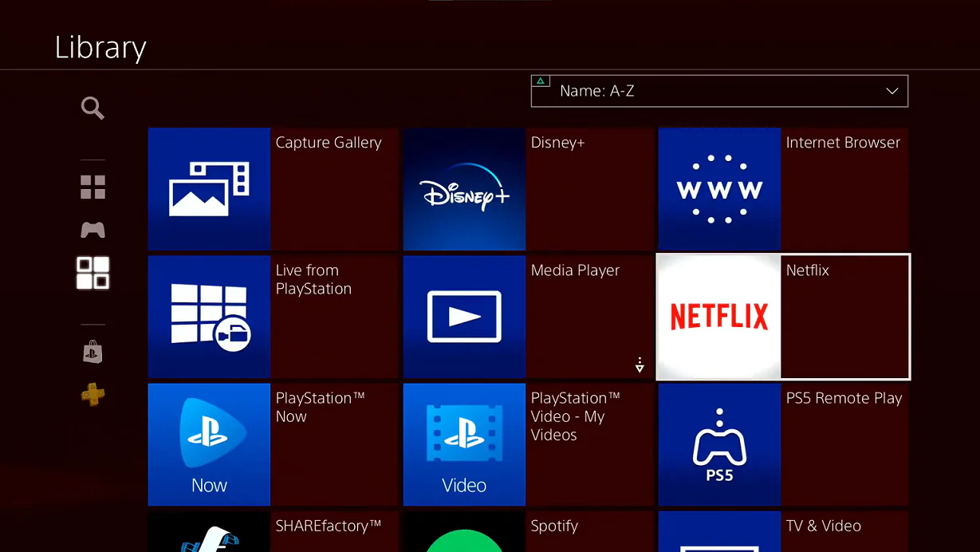Screen dimensions: 980x552
Task: Select the Applications squares icon in sidebar
Action: point(92,273)
